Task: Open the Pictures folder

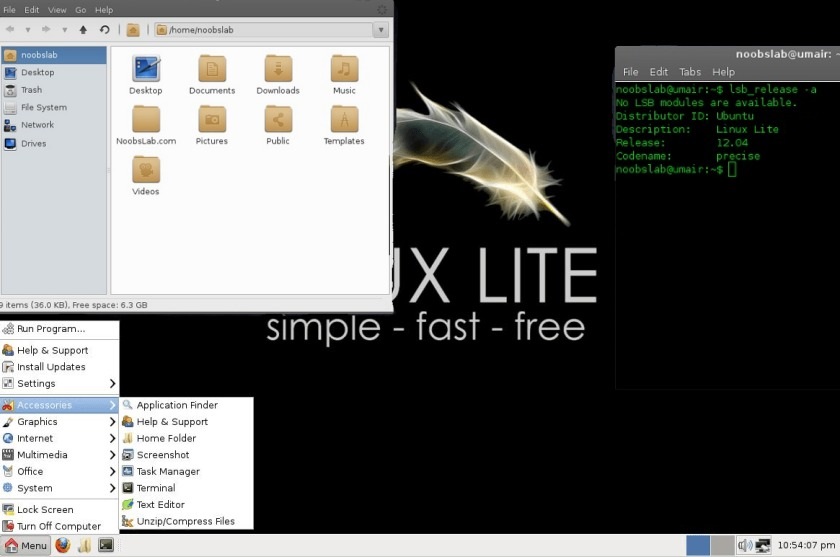Action: 212,125
